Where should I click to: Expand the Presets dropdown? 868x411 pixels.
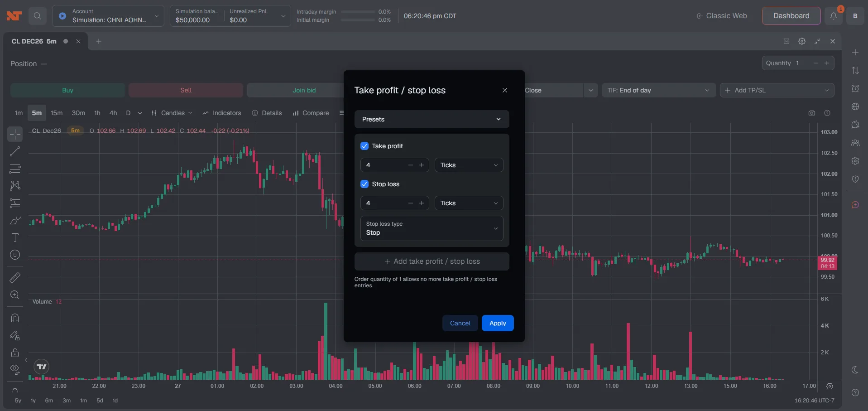[x=432, y=119]
